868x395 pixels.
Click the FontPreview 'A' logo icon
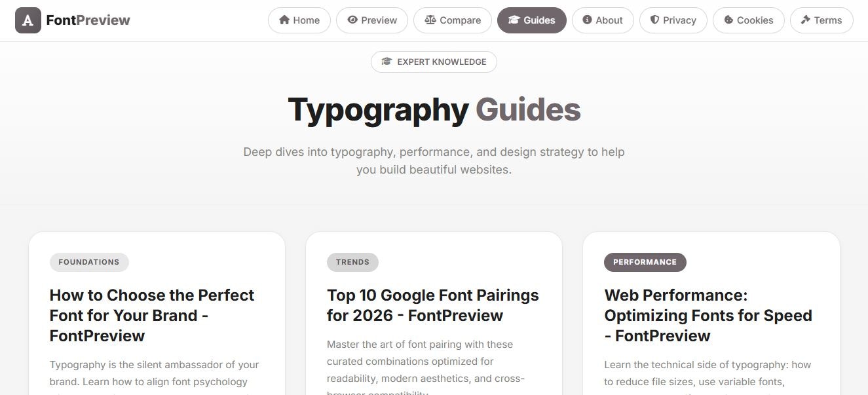click(27, 20)
